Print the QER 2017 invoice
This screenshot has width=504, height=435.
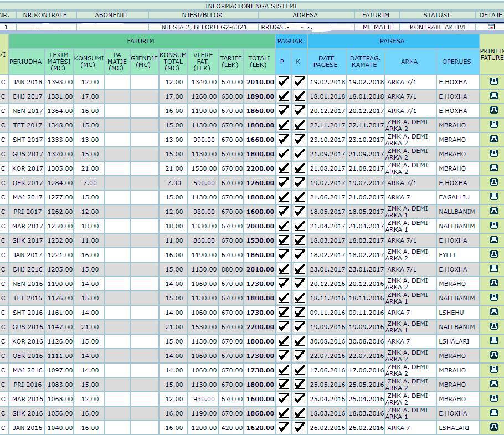(x=494, y=182)
